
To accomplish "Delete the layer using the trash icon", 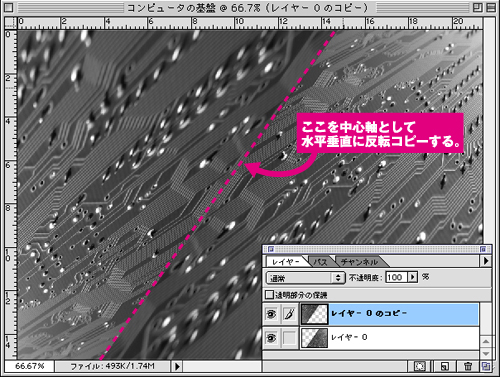I will [x=468, y=366].
